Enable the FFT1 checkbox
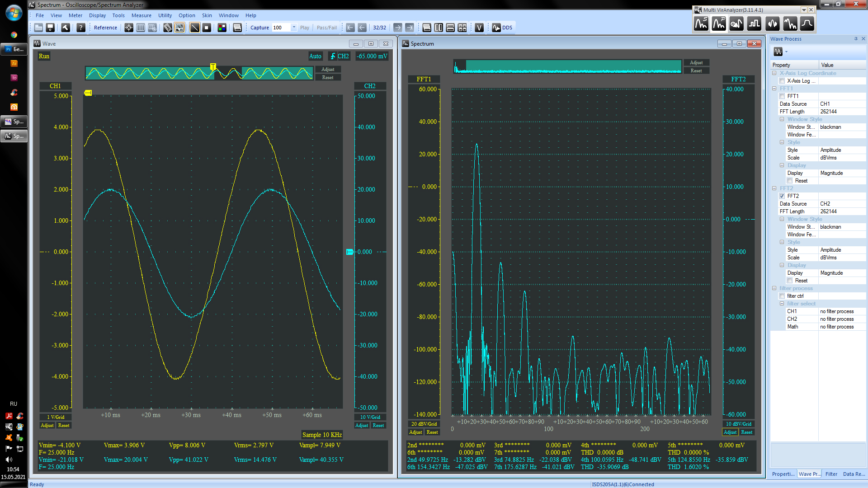The width and height of the screenshot is (868, 488). click(782, 96)
